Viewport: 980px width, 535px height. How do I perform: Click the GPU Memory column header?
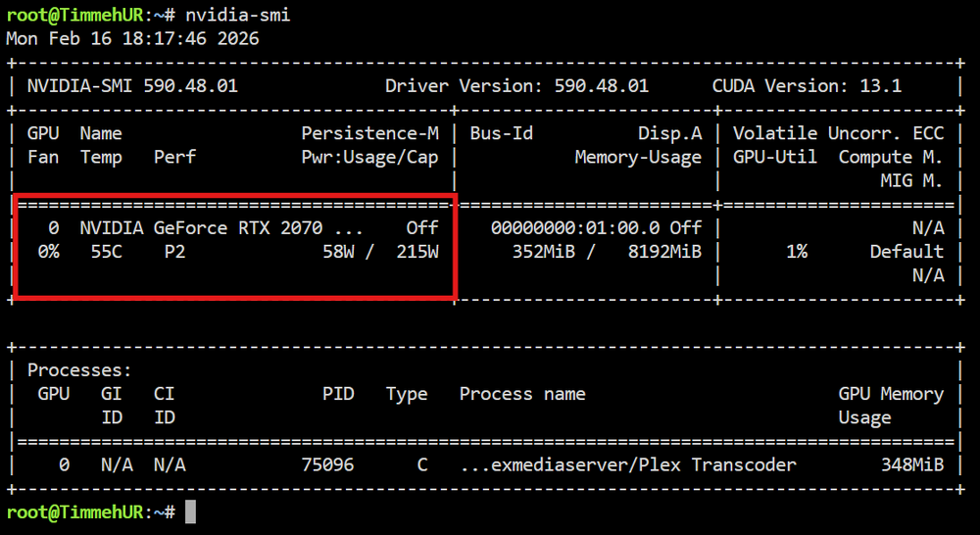click(x=891, y=394)
